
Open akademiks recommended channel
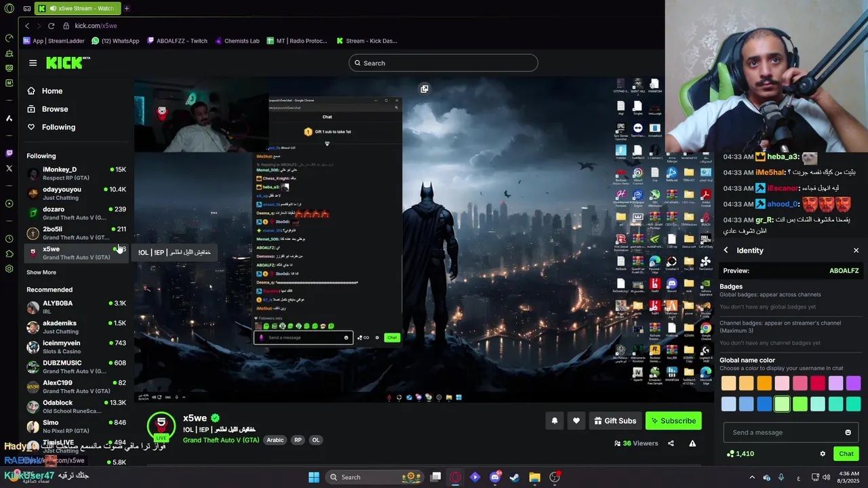tap(76, 327)
